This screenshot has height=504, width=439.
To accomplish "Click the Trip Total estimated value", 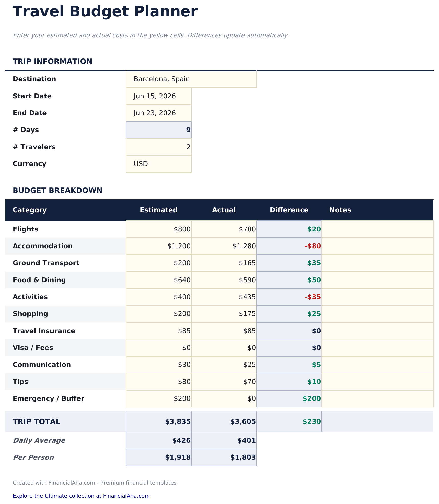I will [x=159, y=421].
